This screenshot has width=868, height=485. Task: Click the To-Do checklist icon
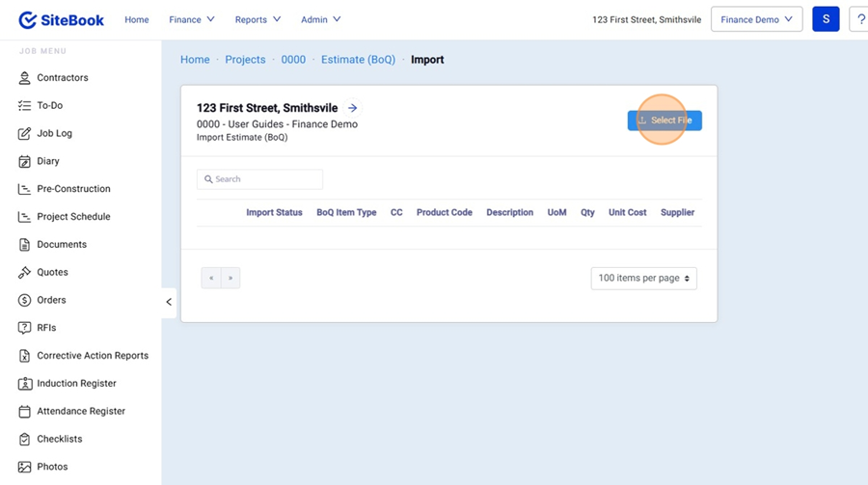coord(25,106)
